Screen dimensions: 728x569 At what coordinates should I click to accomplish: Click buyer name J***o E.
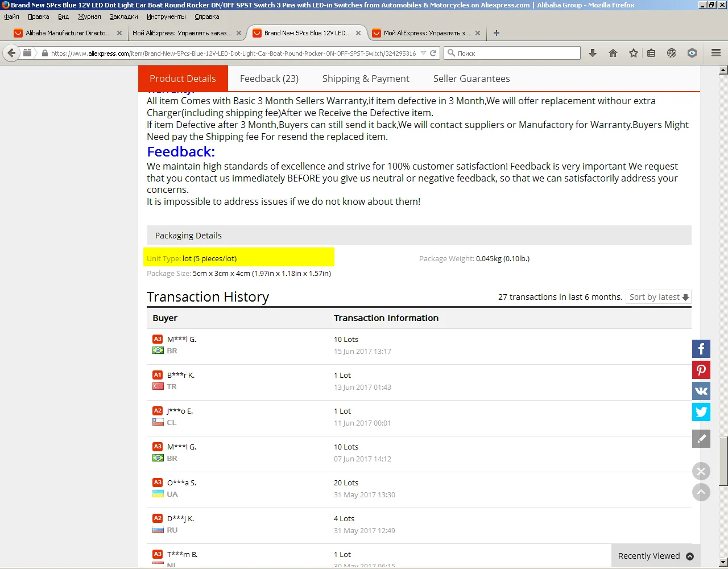180,411
